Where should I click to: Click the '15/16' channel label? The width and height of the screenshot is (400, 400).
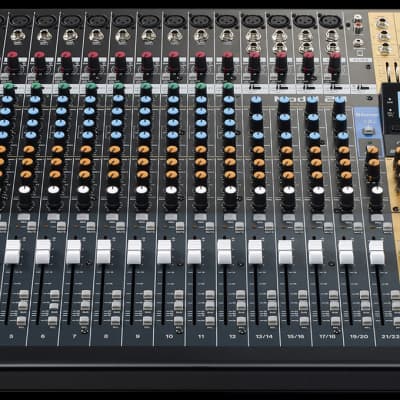[x=296, y=337]
